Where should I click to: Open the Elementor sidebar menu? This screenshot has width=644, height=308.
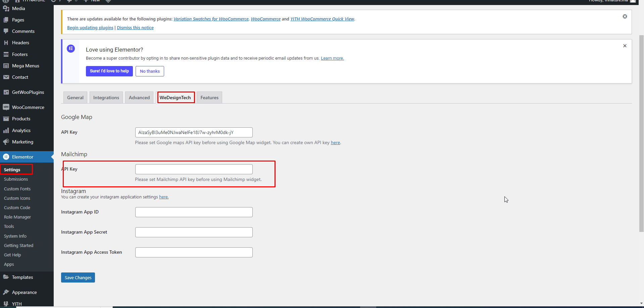click(x=27, y=157)
